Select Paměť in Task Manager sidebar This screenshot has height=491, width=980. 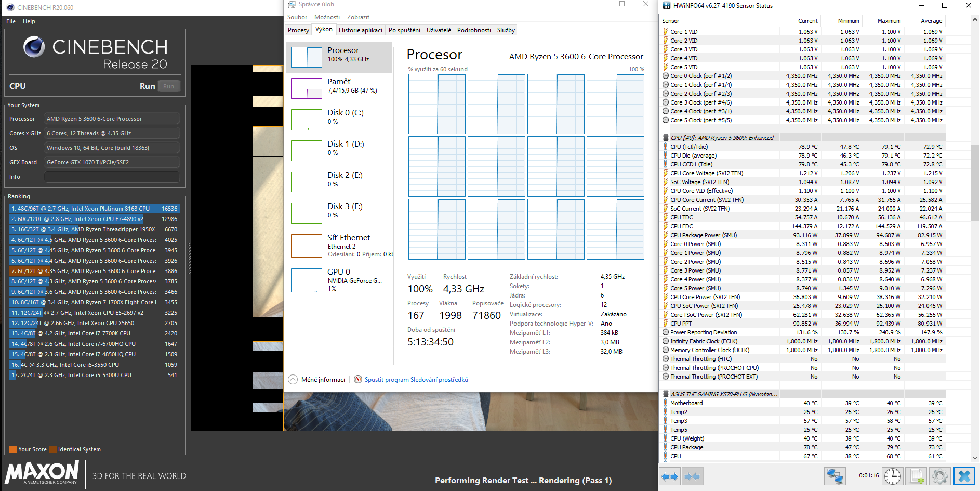tap(339, 88)
